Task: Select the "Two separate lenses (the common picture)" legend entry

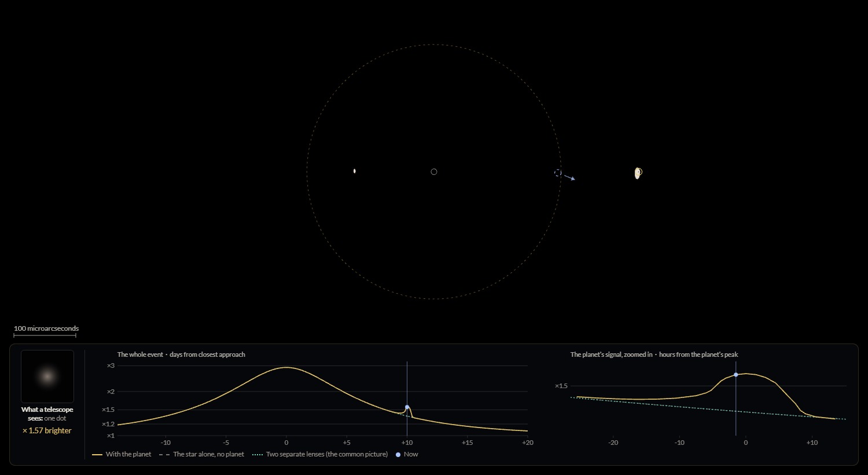Action: [320, 454]
